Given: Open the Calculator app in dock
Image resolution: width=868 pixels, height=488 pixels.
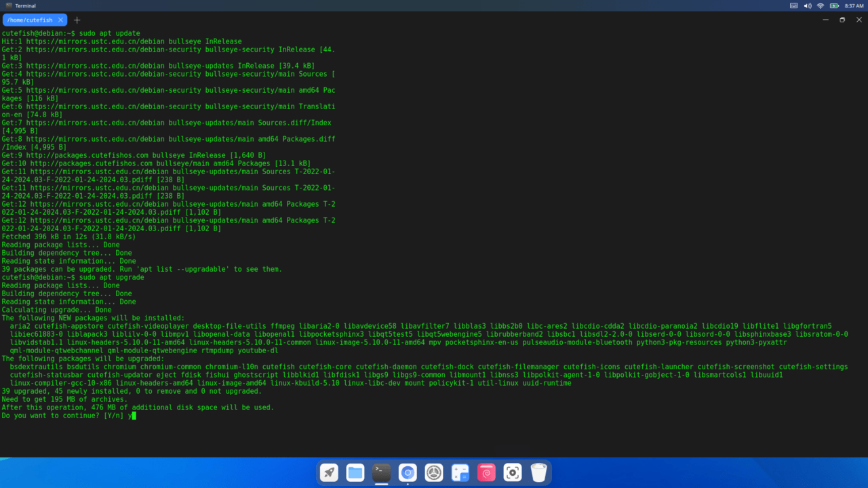Looking at the screenshot, I should pos(460,472).
